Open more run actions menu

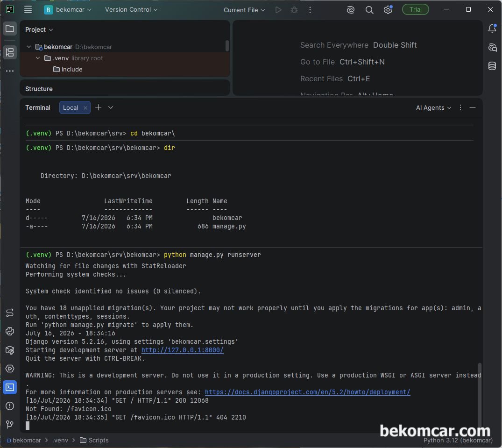[x=310, y=10]
